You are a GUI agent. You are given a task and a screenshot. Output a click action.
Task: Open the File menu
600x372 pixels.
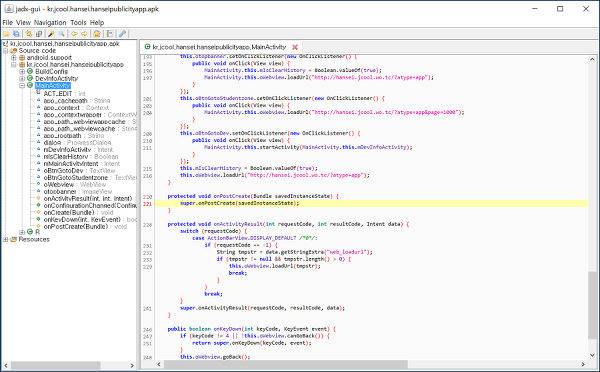coord(8,23)
